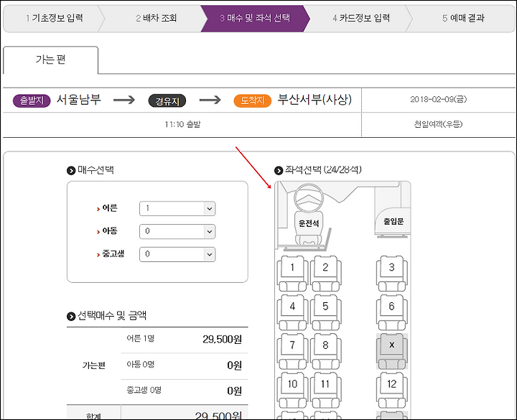The width and height of the screenshot is (517, 420).
Task: Click the 출발지 purple badge
Action: coord(32,101)
